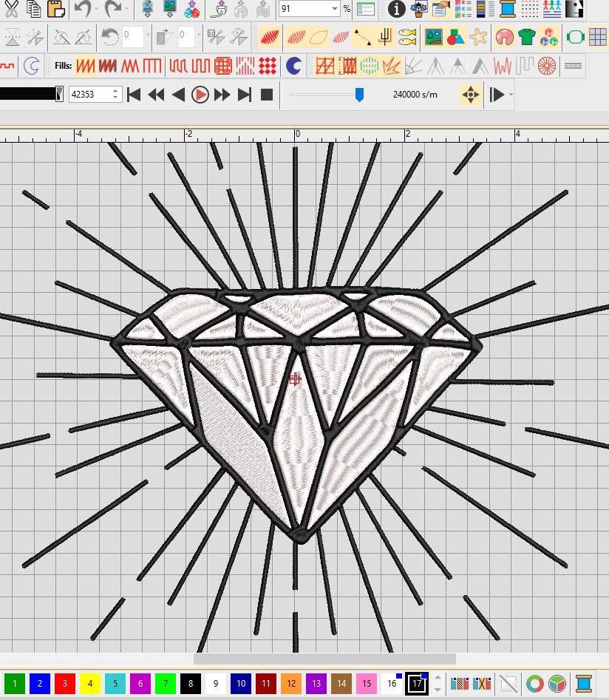The width and height of the screenshot is (609, 700).
Task: Toggle the fish display icon
Action: point(406,37)
